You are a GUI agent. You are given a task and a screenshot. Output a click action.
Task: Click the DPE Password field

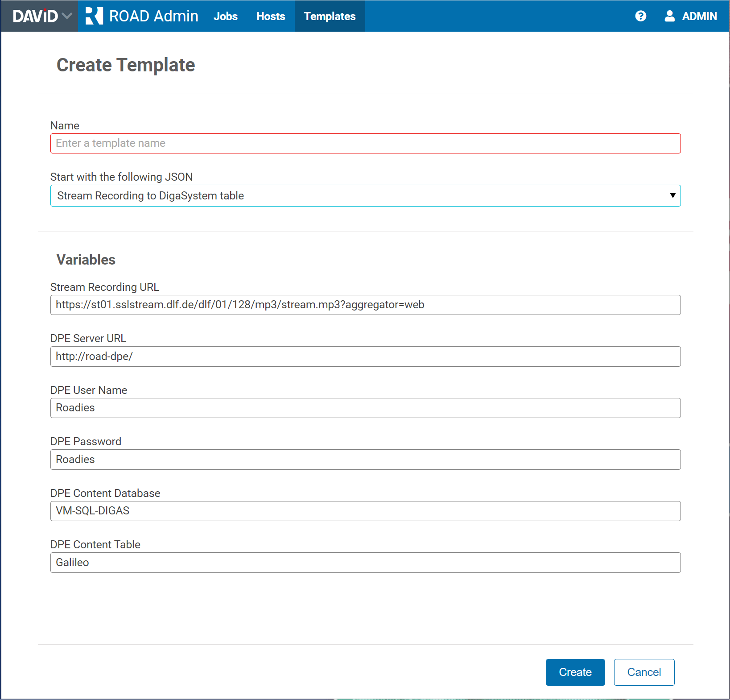click(365, 460)
